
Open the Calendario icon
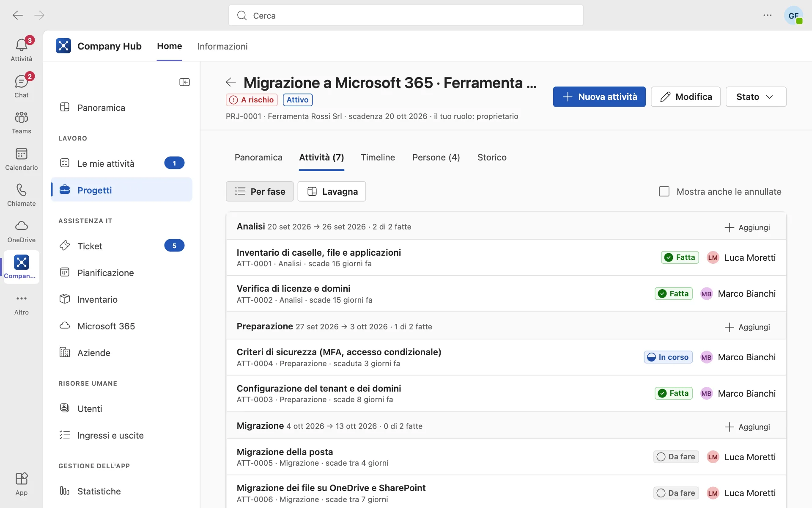click(22, 158)
